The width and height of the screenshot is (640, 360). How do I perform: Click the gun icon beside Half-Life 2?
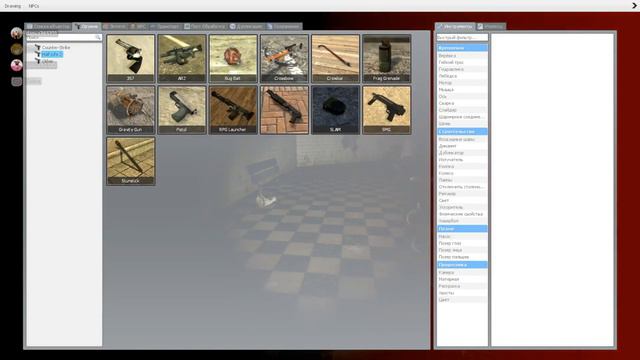click(38, 54)
